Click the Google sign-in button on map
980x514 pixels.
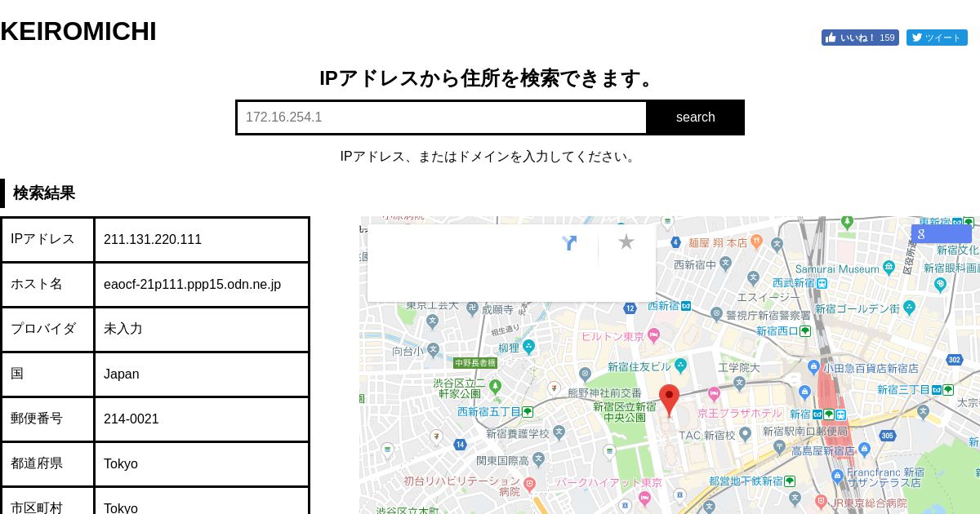[942, 233]
